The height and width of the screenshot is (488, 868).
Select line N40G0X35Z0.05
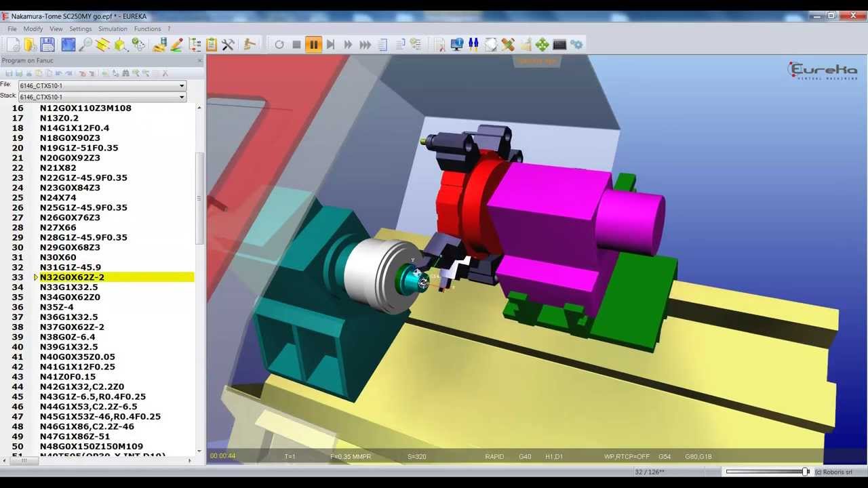click(77, 357)
